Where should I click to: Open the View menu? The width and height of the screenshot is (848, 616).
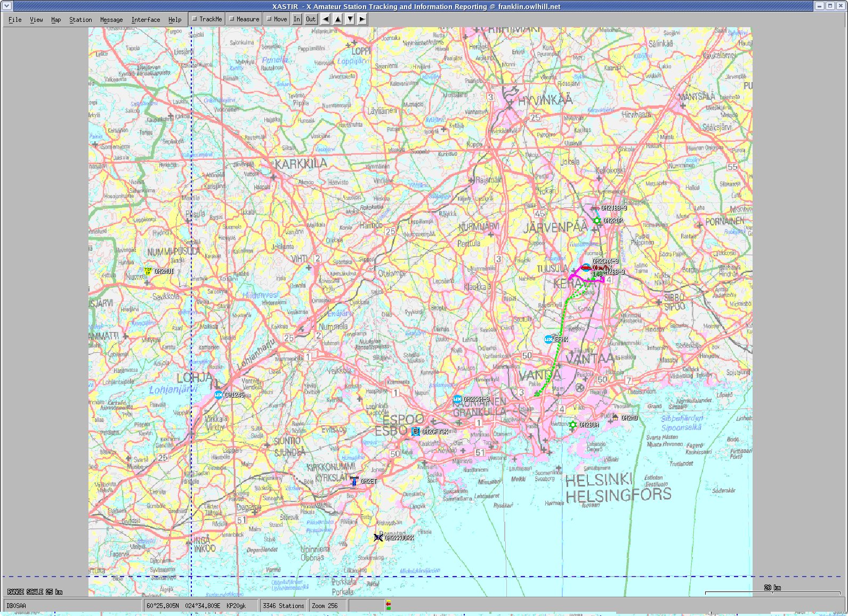(36, 20)
